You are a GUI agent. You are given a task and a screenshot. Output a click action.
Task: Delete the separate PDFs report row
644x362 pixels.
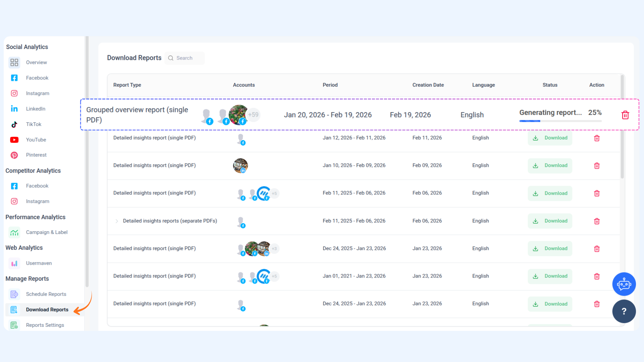[x=597, y=221]
